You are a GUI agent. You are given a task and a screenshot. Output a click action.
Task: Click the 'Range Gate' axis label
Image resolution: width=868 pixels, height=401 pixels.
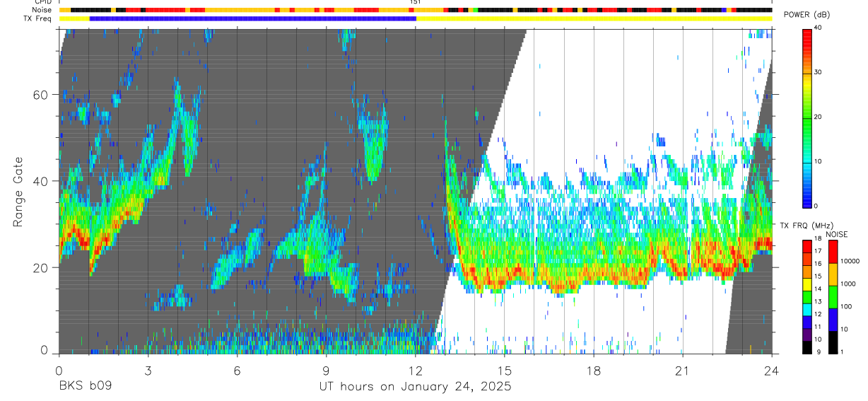coord(19,192)
